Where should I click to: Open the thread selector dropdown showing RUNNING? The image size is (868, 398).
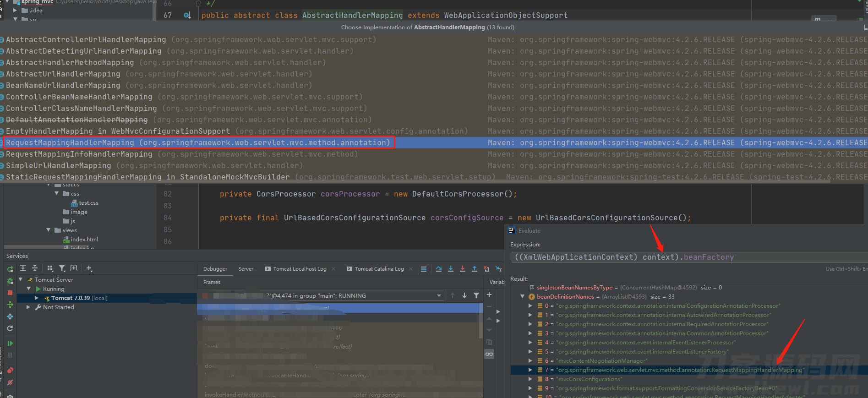(x=322, y=295)
